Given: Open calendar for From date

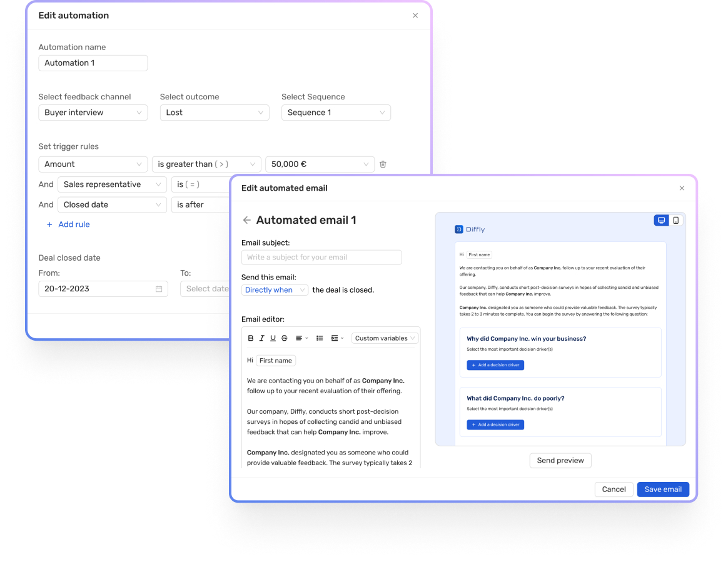Looking at the screenshot, I should pos(159,289).
